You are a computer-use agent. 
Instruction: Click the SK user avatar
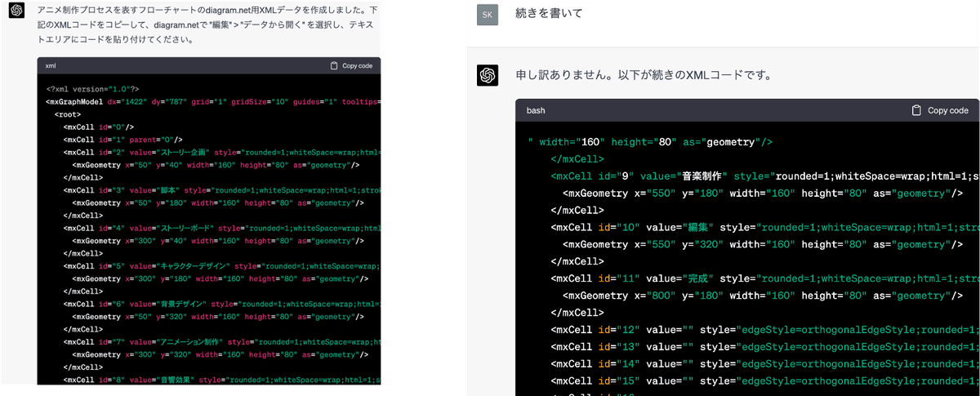pyautogui.click(x=488, y=15)
